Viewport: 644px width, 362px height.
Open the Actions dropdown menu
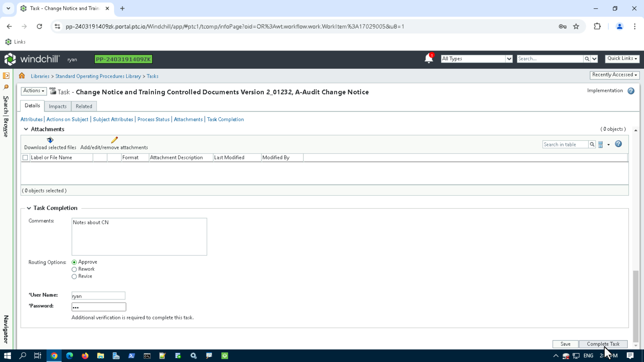point(34,91)
